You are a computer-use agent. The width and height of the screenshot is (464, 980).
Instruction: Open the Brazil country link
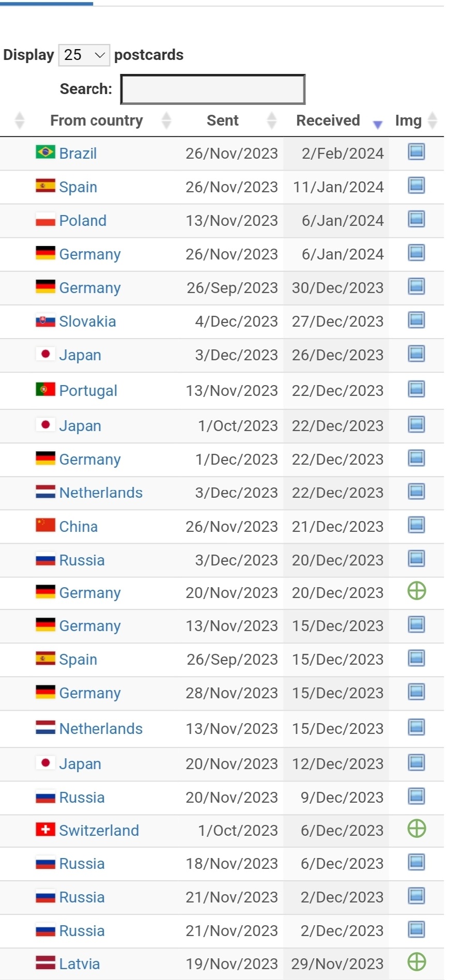(78, 154)
